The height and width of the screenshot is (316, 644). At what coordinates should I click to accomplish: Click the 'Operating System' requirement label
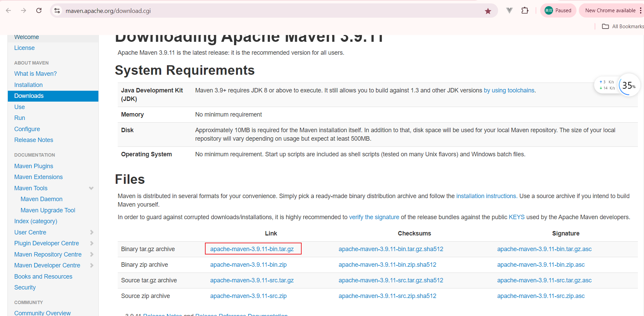tap(147, 154)
